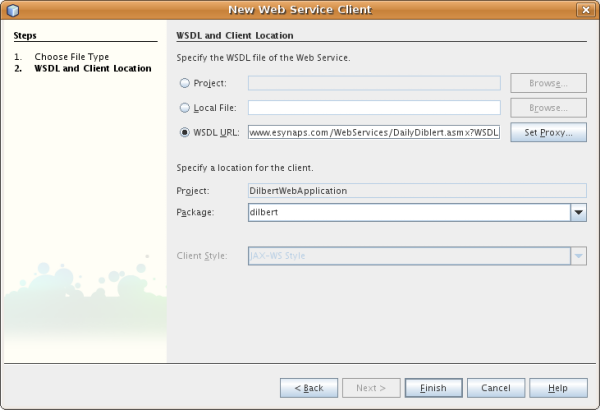Screen dimensions: 600x410
Task: Open Help for this wizard
Action: (558, 388)
